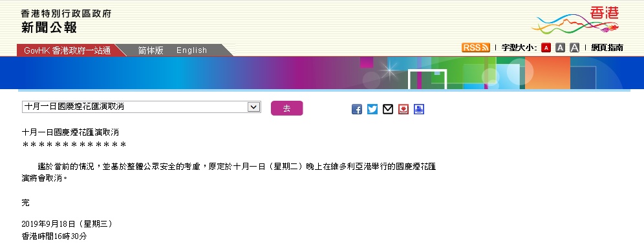Image resolution: width=644 pixels, height=248 pixels.
Task: Click the 去 (Go) button
Action: 286,108
